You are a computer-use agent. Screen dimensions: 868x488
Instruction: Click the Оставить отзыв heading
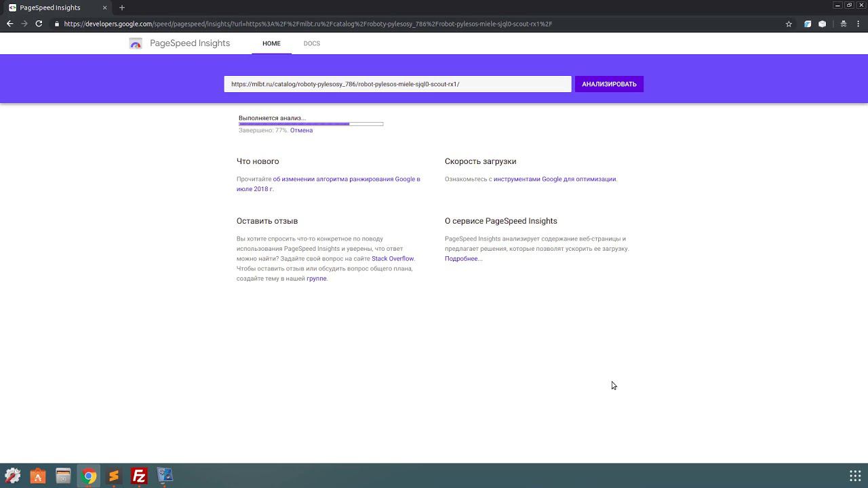[x=267, y=221]
